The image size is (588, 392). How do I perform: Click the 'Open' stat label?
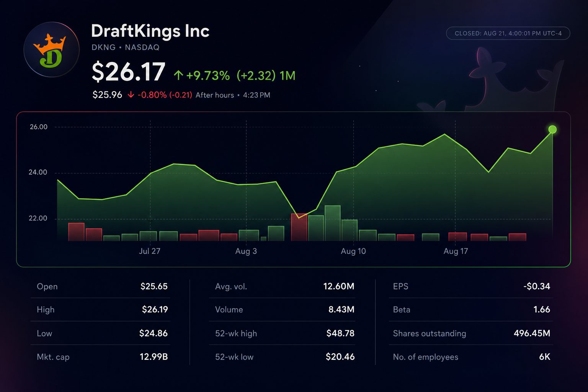click(47, 287)
